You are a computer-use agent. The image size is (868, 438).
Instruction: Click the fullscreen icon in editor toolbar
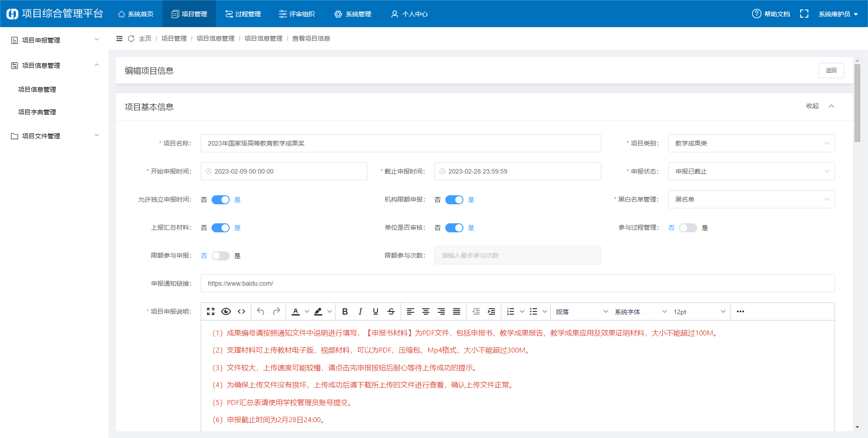(211, 311)
